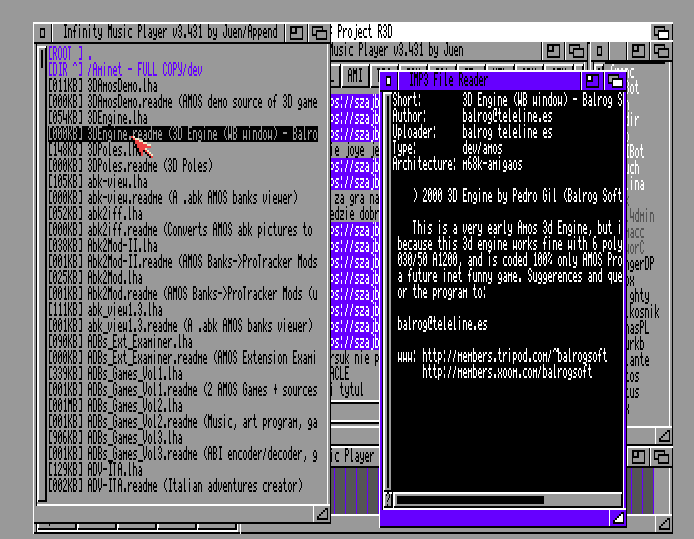Close the IMP3 File Reader window
This screenshot has width=694, height=539.
389,81
